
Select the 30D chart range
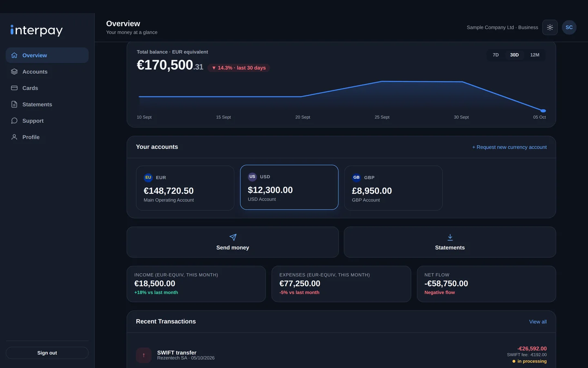[x=514, y=55]
